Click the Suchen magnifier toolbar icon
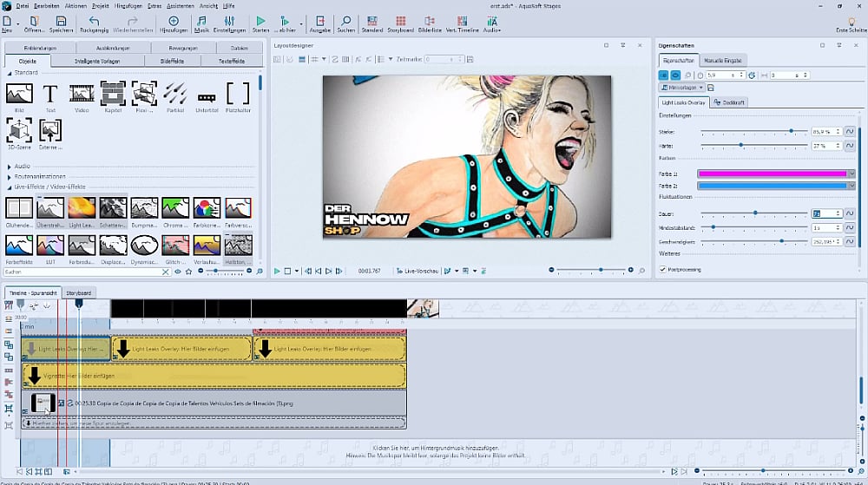This screenshot has height=485, width=868. click(x=345, y=22)
